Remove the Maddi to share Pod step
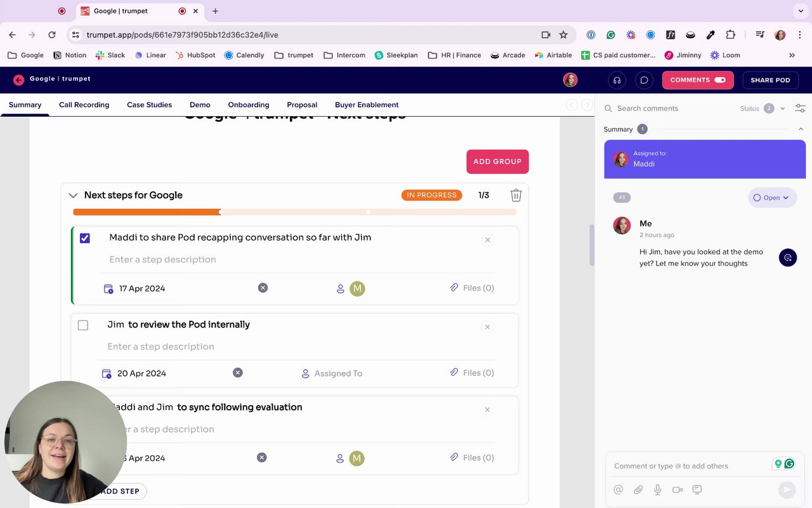 click(487, 240)
